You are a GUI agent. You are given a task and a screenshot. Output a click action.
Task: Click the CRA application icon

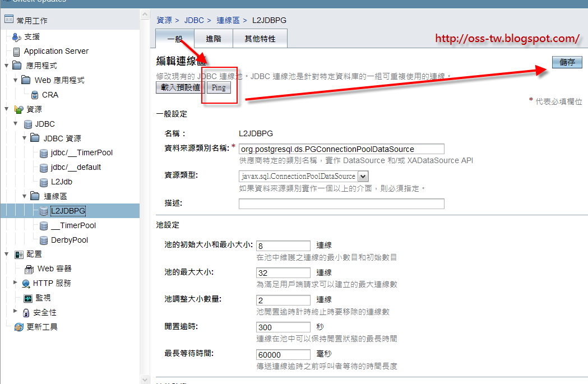coord(35,95)
